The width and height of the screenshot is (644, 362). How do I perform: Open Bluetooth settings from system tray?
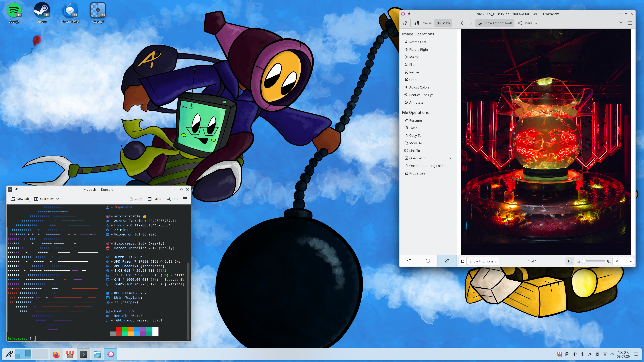pos(582,354)
